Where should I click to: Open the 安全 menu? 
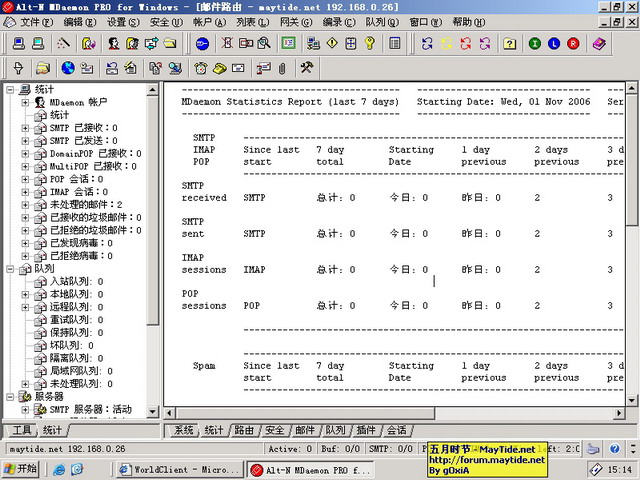coord(164,21)
